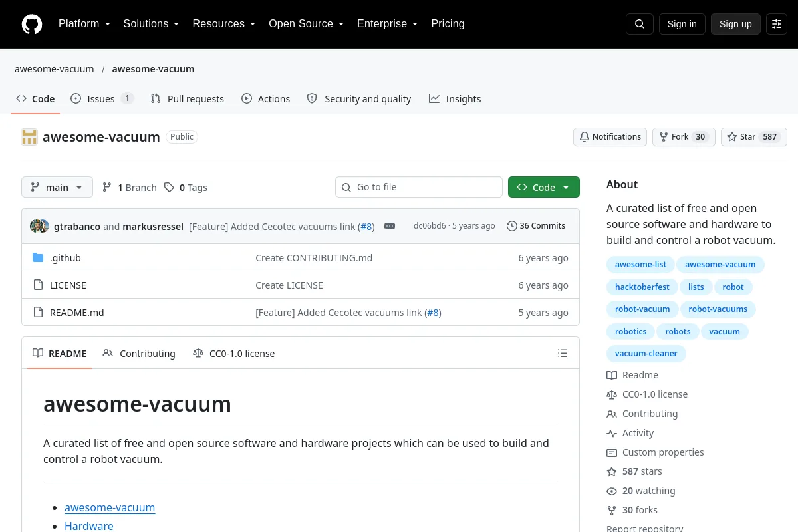
Task: Open the Activity link
Action: pyautogui.click(x=630, y=433)
